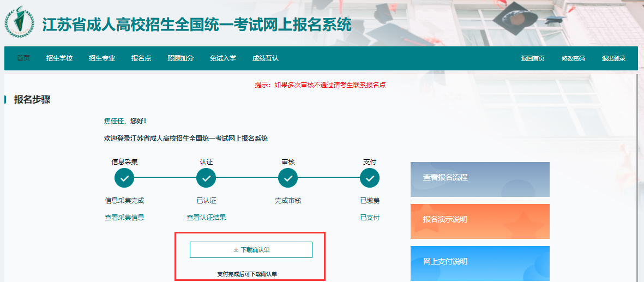Select 报名点 in the navigation bar
Viewport: 644px width, 282px height.
pyautogui.click(x=141, y=58)
